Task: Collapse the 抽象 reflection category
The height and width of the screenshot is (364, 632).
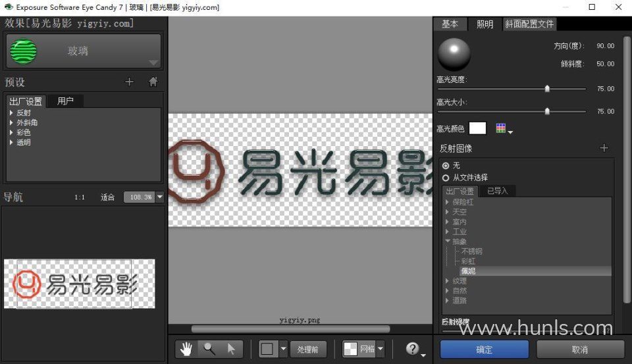Action: [448, 241]
